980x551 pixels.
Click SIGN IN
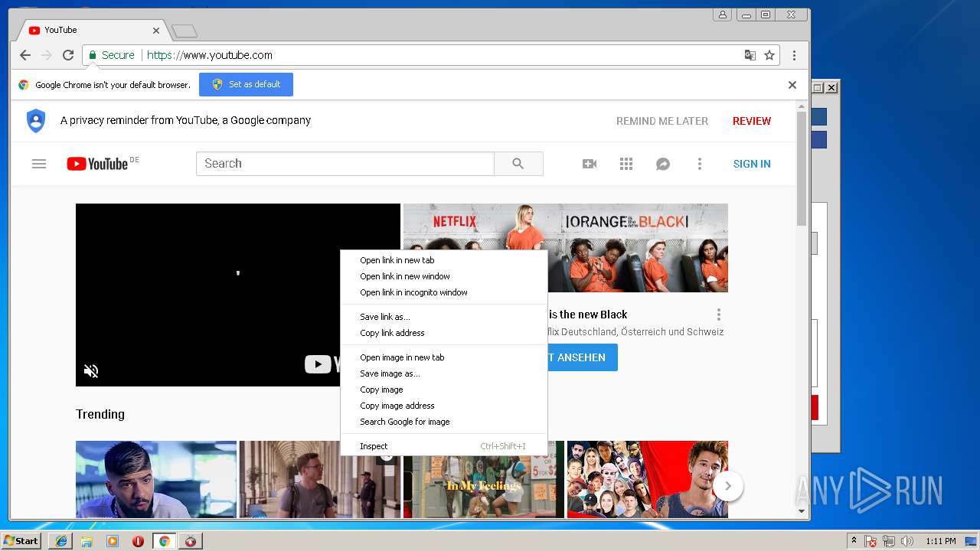(752, 164)
